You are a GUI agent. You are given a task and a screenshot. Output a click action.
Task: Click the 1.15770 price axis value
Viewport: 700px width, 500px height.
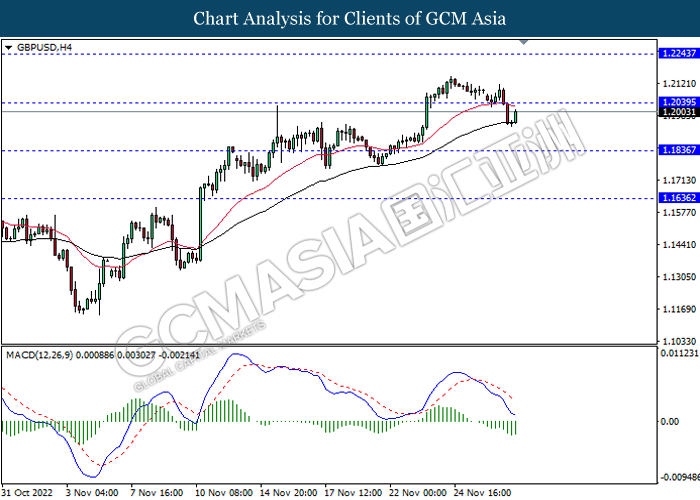point(679,212)
